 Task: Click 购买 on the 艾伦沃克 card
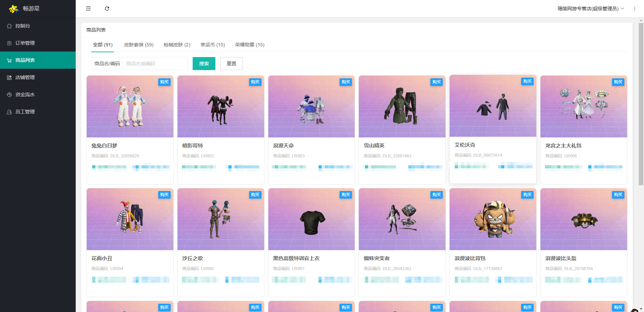527,81
